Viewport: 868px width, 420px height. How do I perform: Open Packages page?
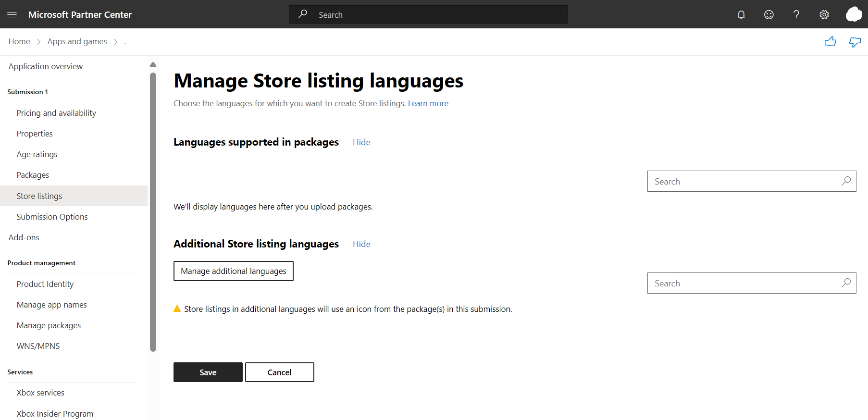pyautogui.click(x=33, y=175)
